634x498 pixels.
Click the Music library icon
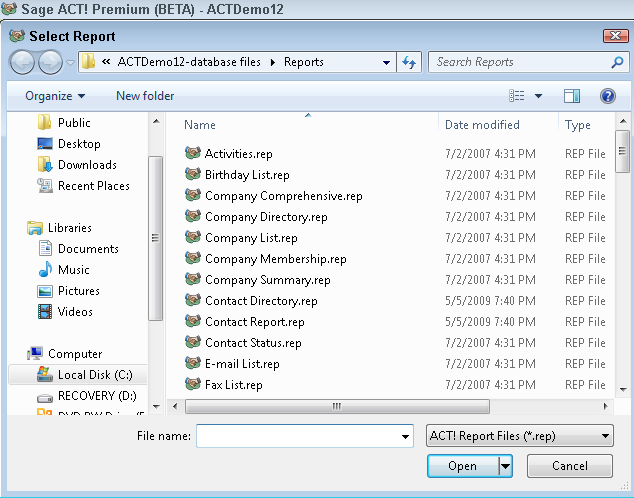[45, 270]
